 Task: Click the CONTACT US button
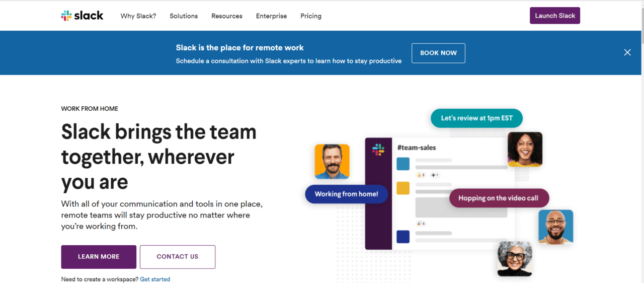pos(178,257)
